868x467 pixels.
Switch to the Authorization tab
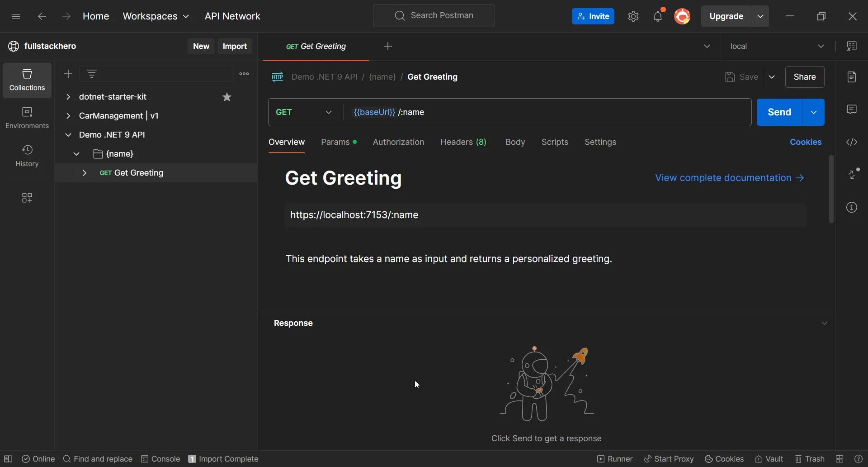pos(398,142)
